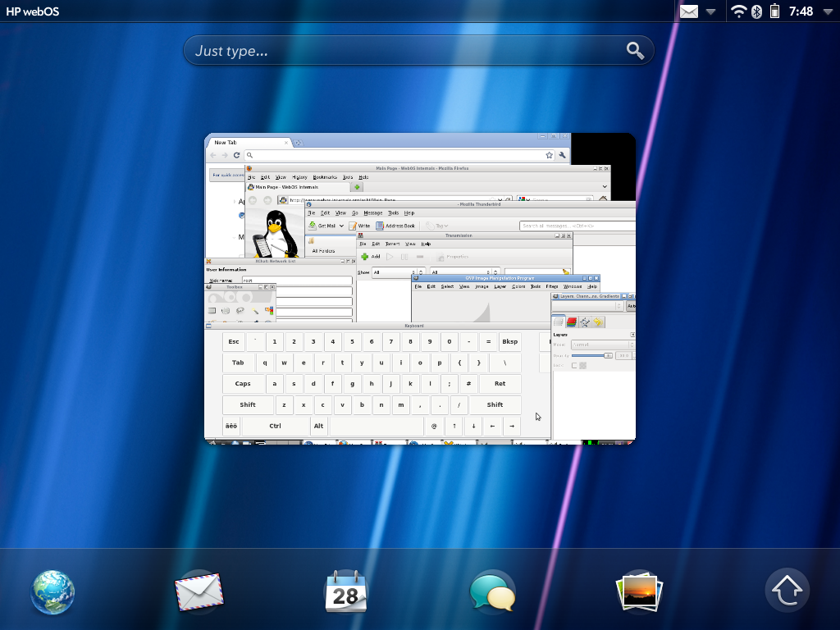
Task: Tap the Wi-Fi status icon
Action: click(x=738, y=11)
